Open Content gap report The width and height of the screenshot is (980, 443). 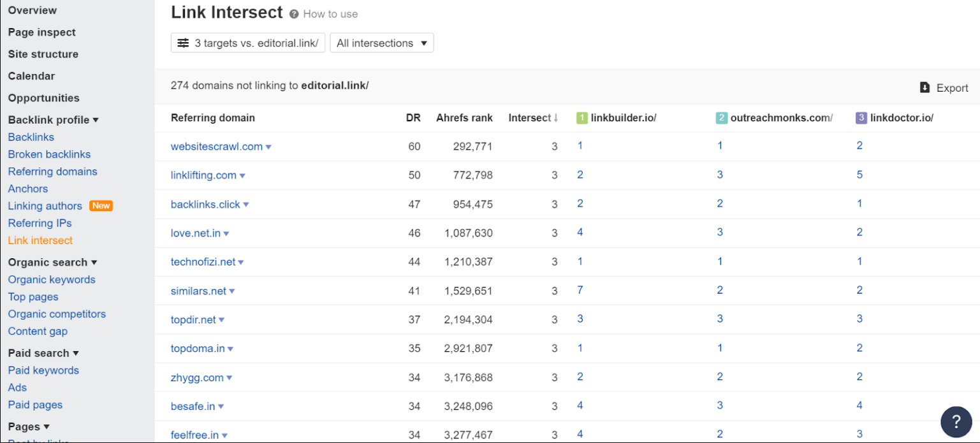(38, 331)
